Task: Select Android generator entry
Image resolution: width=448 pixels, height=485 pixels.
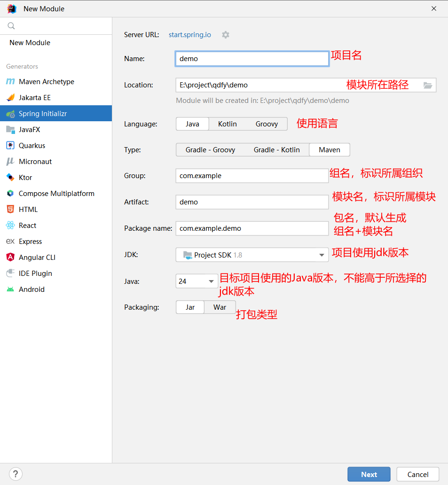Action: pyautogui.click(x=56, y=289)
